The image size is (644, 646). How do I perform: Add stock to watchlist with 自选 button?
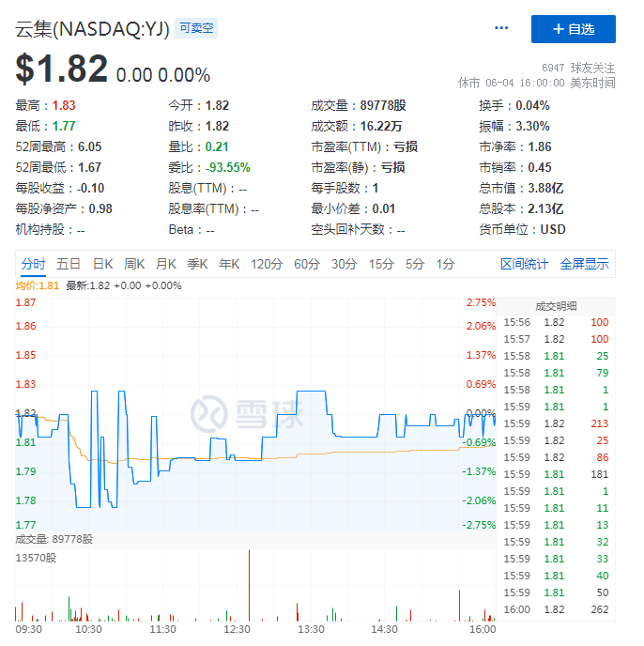[574, 29]
